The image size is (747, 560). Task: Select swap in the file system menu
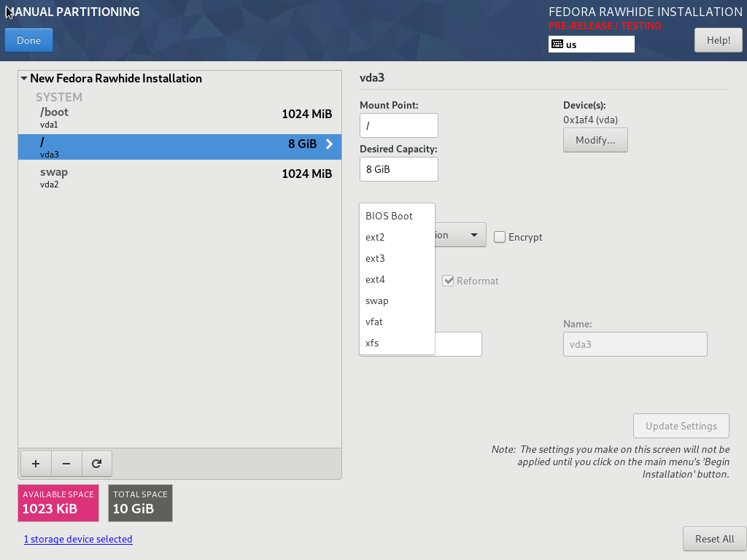tap(397, 300)
